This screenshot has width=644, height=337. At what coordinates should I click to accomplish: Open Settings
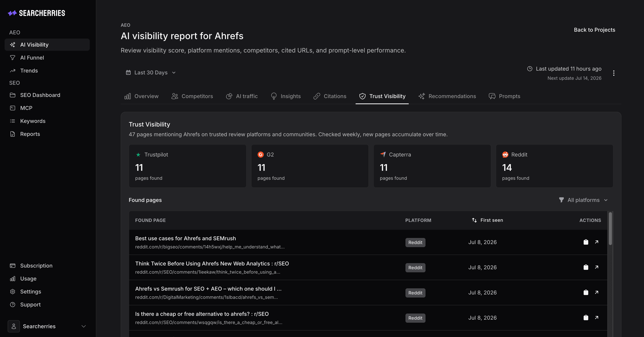click(x=47, y=292)
